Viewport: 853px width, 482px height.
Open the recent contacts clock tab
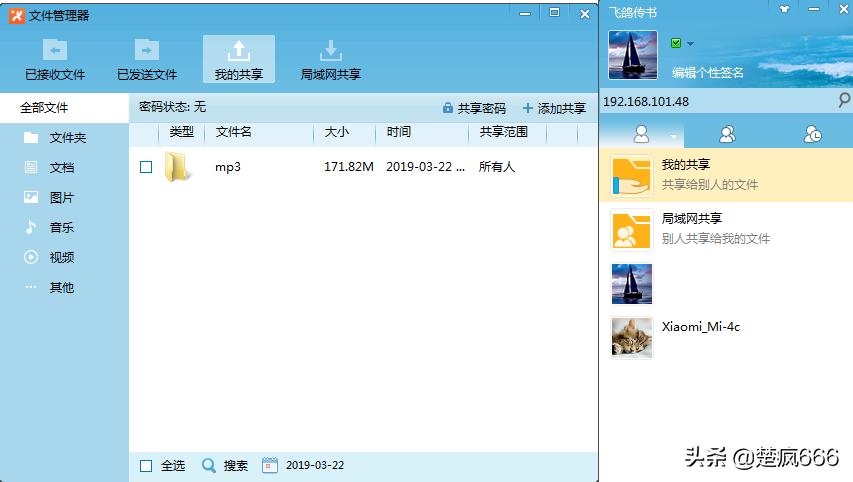pyautogui.click(x=812, y=134)
